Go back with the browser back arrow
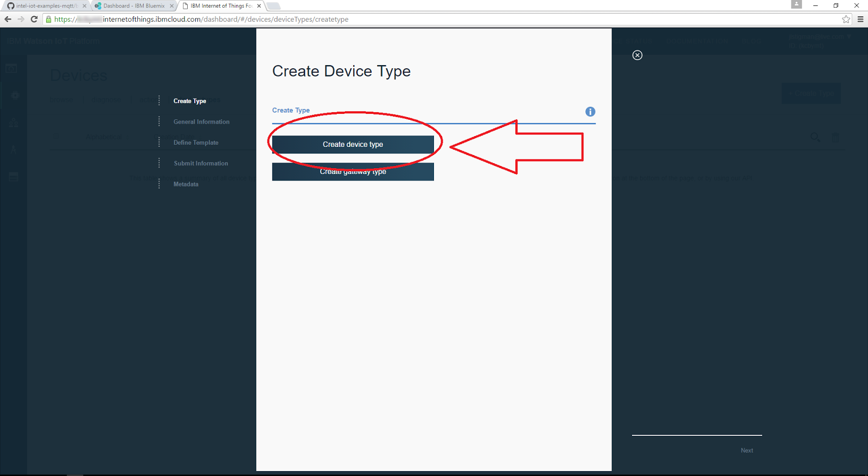 coord(8,19)
